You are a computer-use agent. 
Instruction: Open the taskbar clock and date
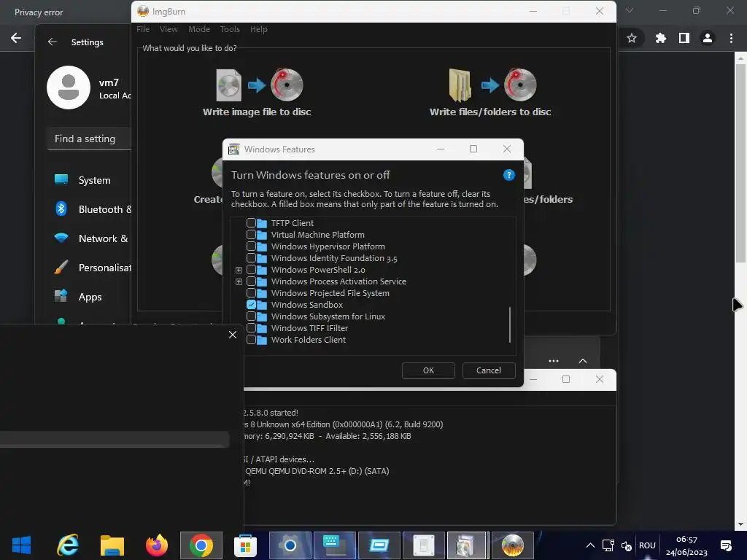tap(686, 545)
